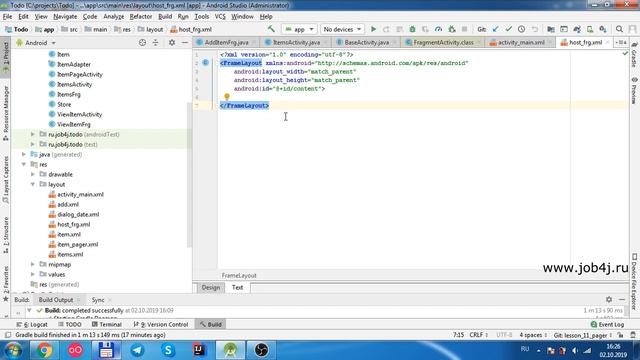Open the Version Control tool window
Screen dimensions: 640x360
point(161,324)
